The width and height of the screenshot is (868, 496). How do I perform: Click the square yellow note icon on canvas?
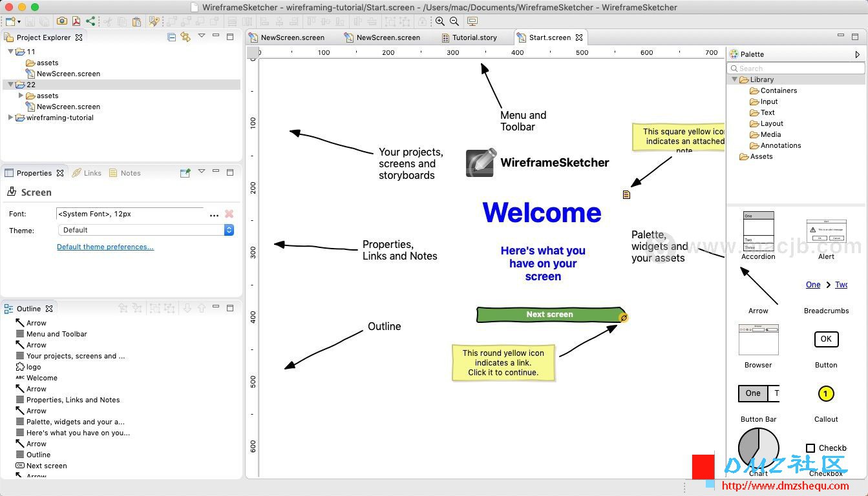click(x=626, y=194)
